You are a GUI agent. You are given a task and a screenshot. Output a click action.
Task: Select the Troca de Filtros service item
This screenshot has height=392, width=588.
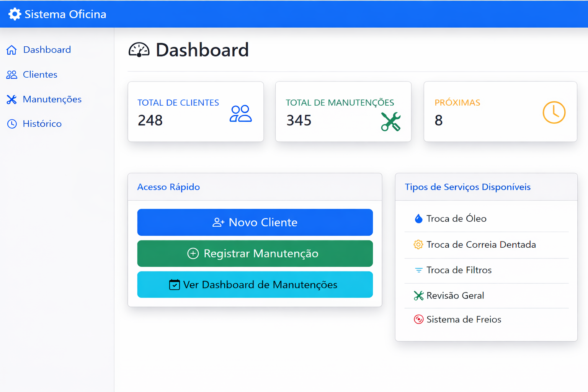coord(459,270)
